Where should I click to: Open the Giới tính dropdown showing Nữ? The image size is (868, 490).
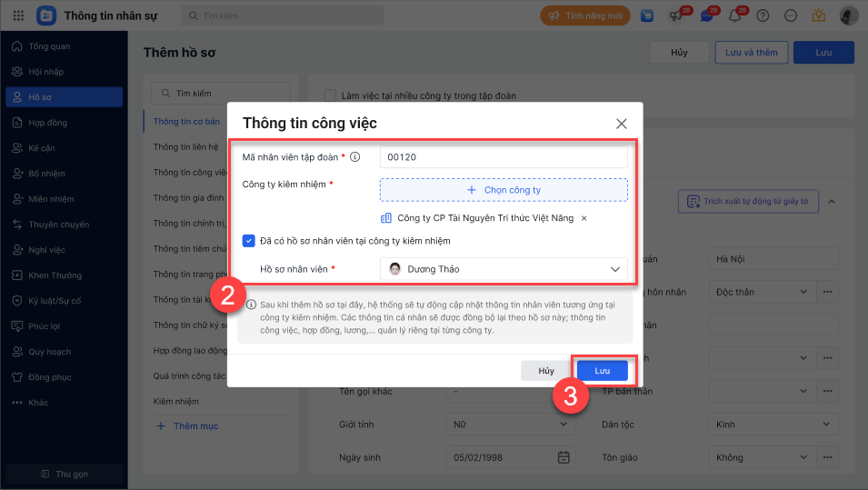(x=511, y=425)
